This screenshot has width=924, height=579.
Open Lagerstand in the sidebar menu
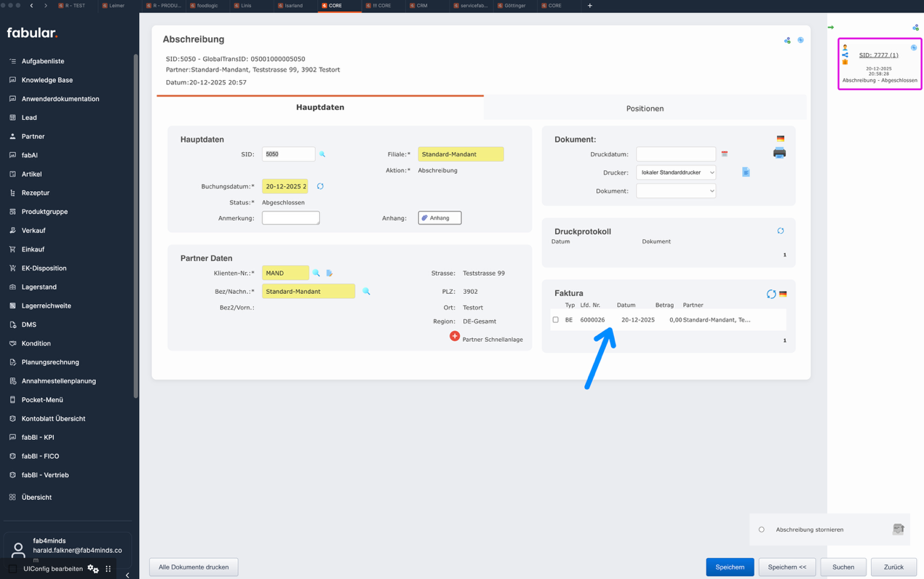[39, 287]
